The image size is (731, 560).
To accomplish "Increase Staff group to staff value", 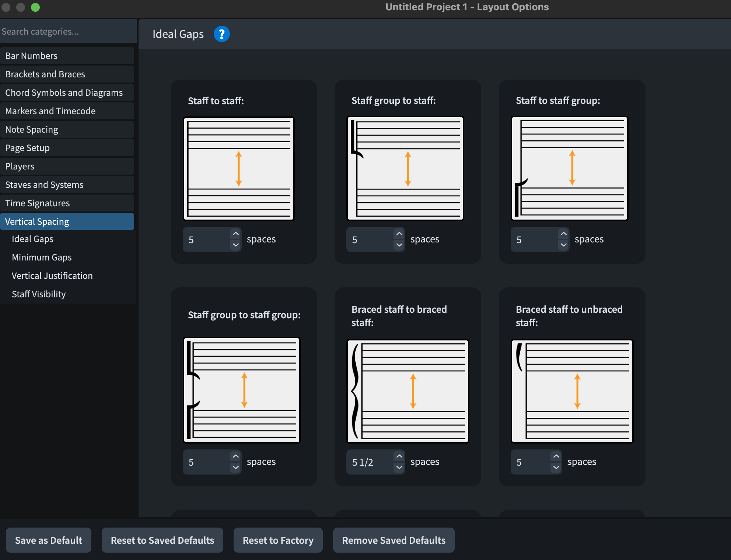I will (x=399, y=234).
